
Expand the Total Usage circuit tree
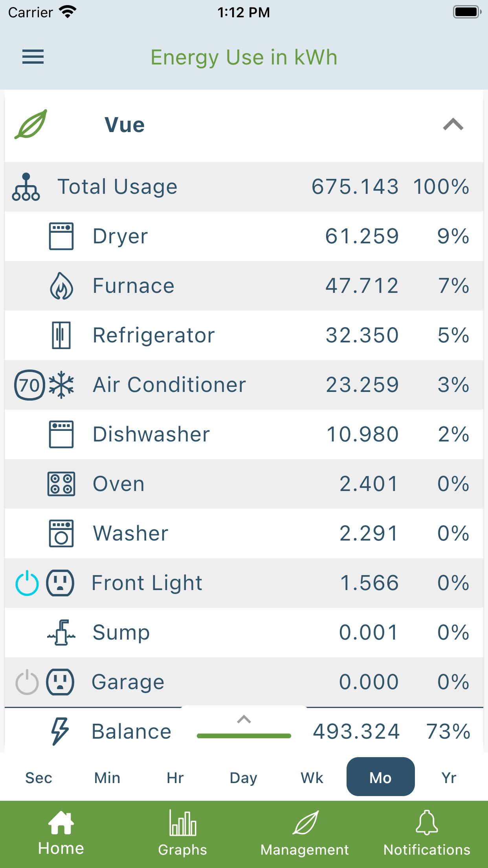[26, 187]
